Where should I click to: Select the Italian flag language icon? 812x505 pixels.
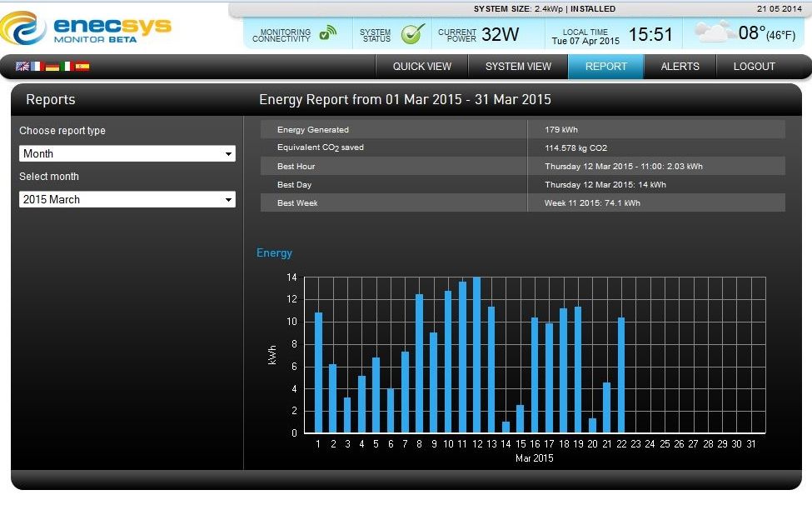pyautogui.click(x=67, y=67)
